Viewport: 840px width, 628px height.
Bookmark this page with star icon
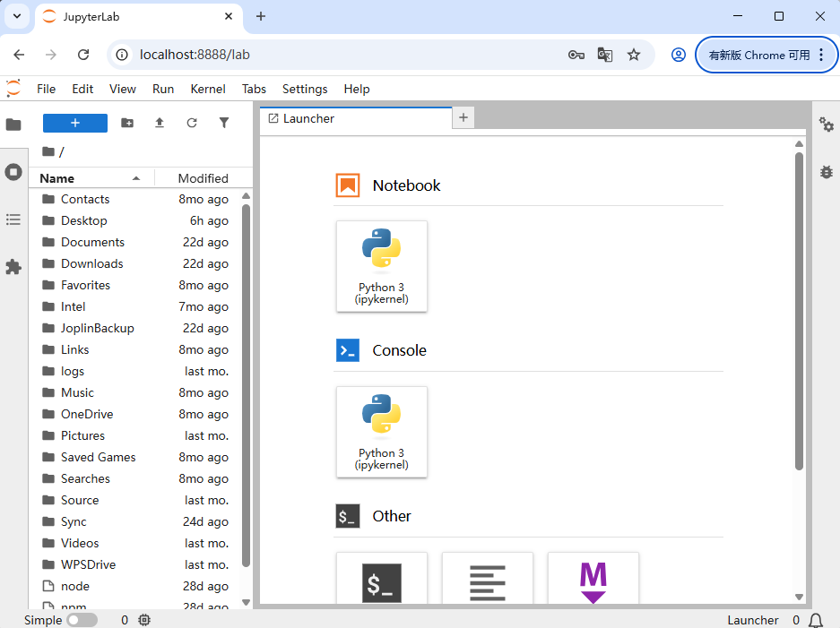tap(634, 55)
